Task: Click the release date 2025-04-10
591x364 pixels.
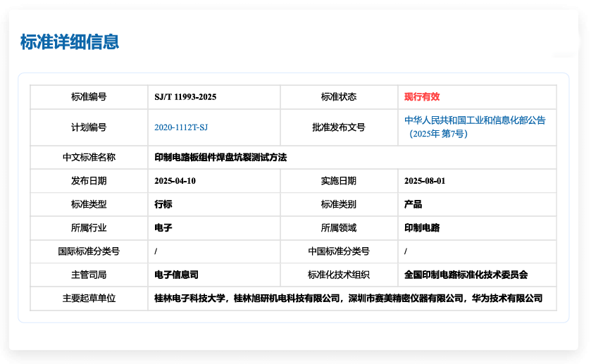Action: click(x=175, y=181)
